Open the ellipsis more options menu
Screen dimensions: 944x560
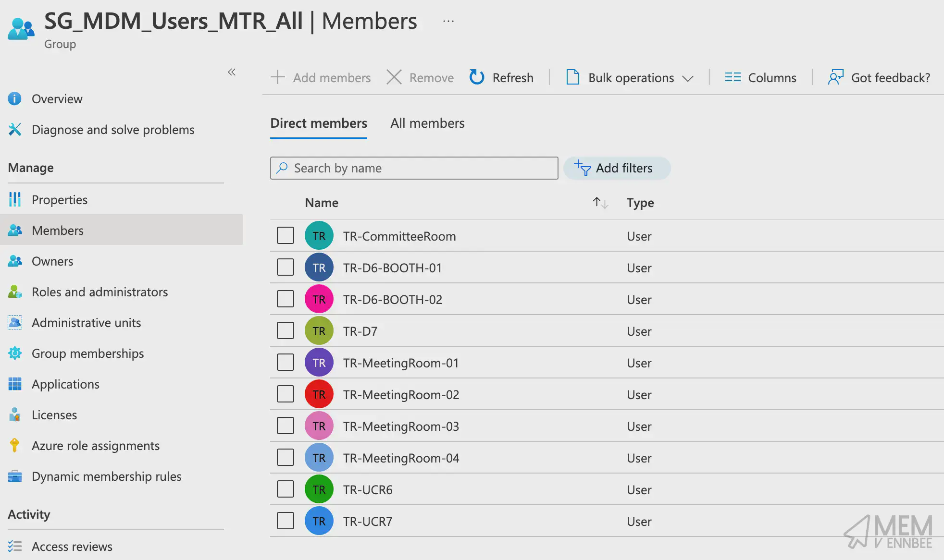(448, 21)
